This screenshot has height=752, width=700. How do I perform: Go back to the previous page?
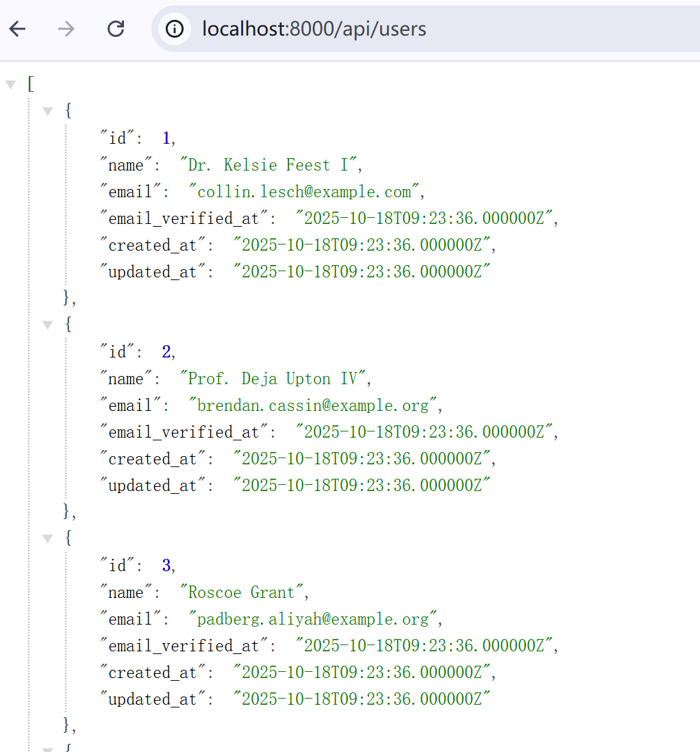pos(17,29)
